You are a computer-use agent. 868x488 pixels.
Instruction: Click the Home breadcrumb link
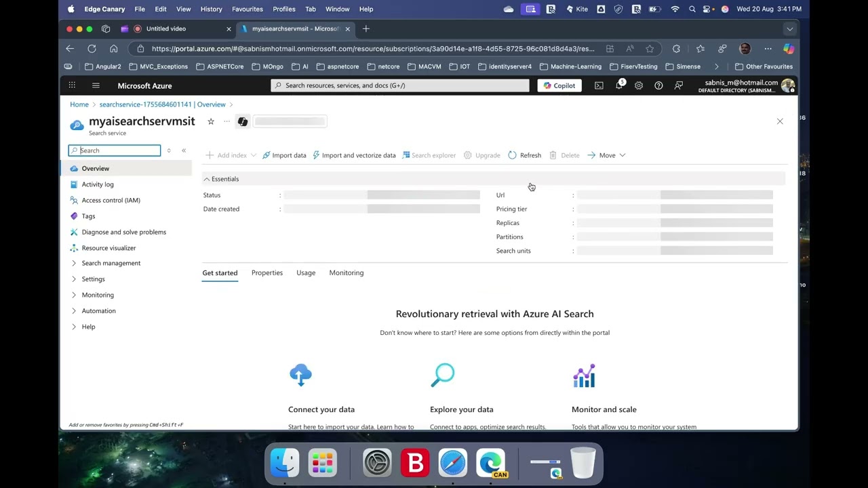pyautogui.click(x=79, y=104)
